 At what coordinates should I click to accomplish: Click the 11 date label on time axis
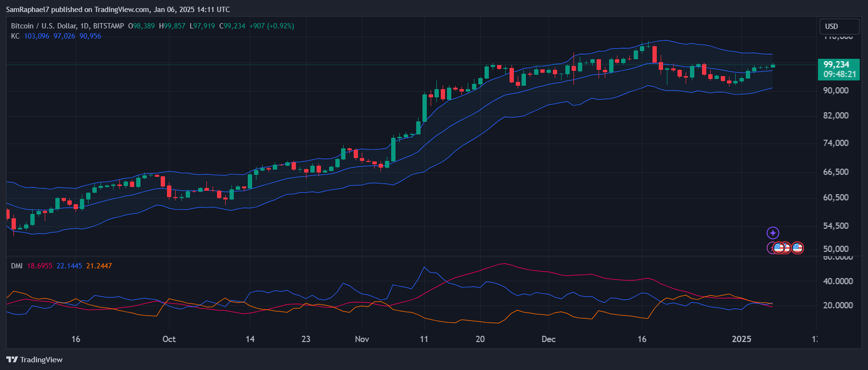pyautogui.click(x=424, y=339)
